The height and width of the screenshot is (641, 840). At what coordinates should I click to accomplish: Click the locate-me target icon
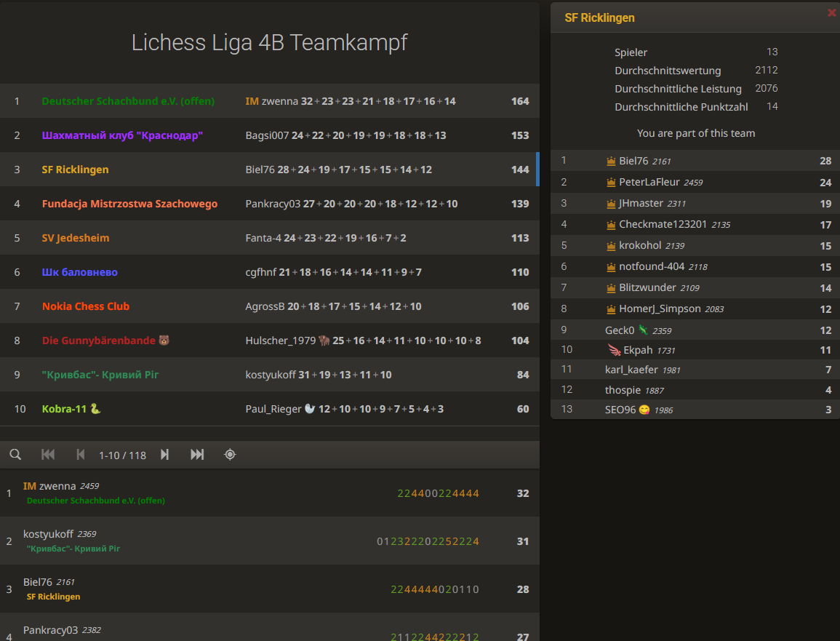[230, 455]
